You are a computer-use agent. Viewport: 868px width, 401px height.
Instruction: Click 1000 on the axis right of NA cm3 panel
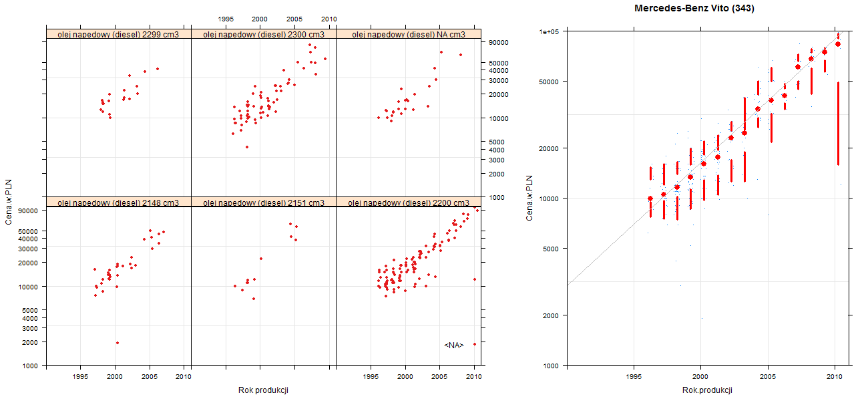tap(497, 197)
